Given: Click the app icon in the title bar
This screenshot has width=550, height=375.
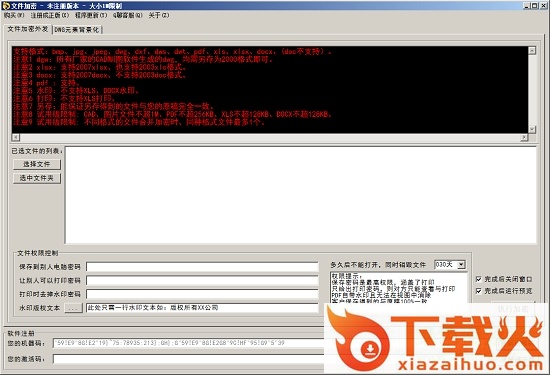Looking at the screenshot, I should [x=6, y=5].
